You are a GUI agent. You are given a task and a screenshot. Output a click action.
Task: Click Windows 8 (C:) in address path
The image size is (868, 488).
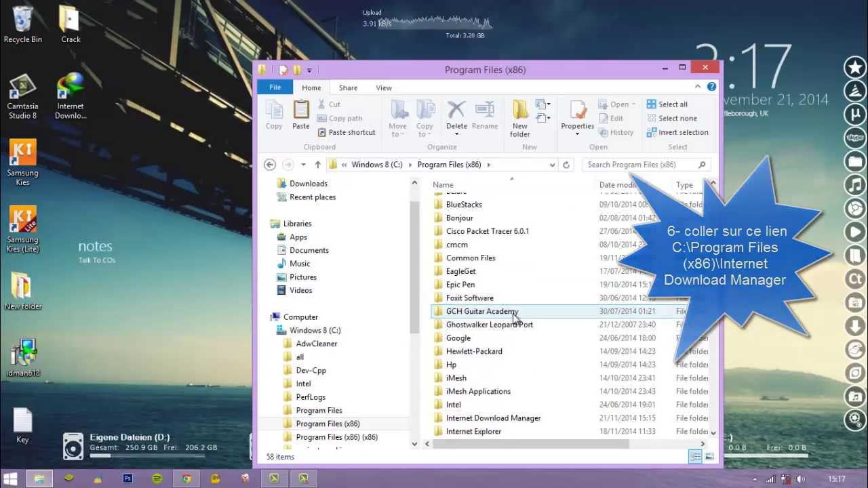pyautogui.click(x=376, y=165)
